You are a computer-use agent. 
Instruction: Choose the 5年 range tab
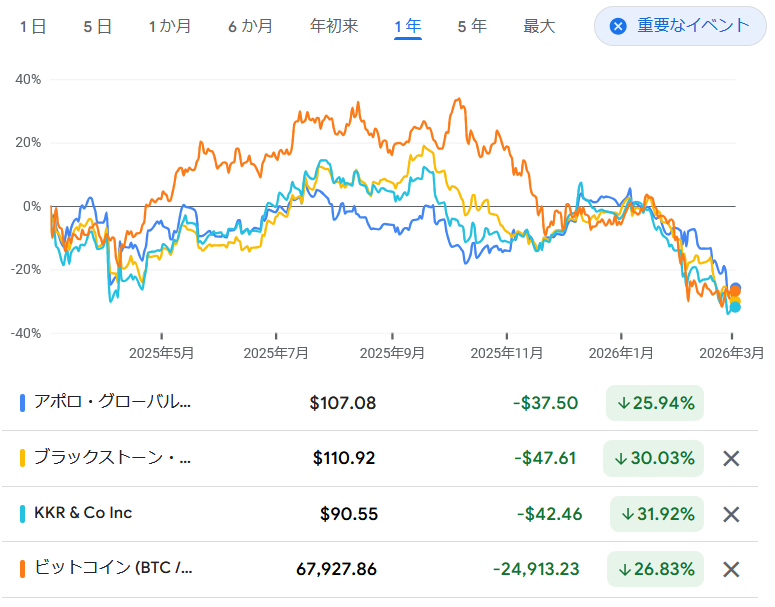[x=472, y=26]
